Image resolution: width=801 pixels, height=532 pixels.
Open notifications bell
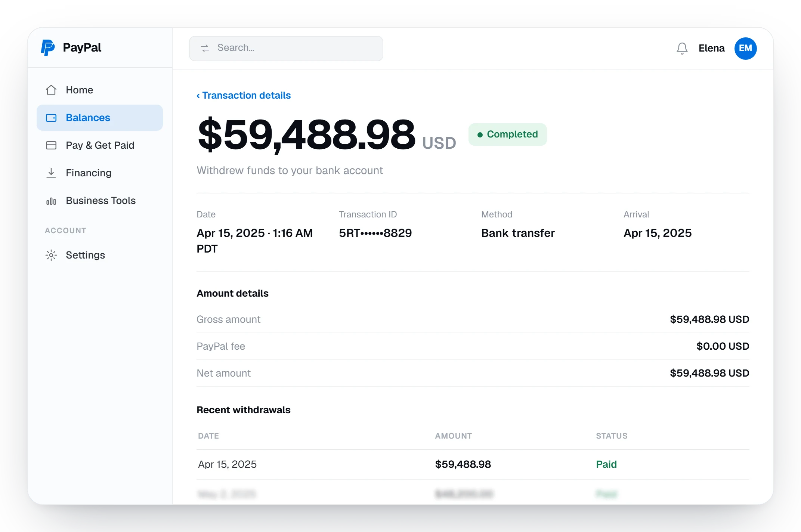tap(682, 48)
